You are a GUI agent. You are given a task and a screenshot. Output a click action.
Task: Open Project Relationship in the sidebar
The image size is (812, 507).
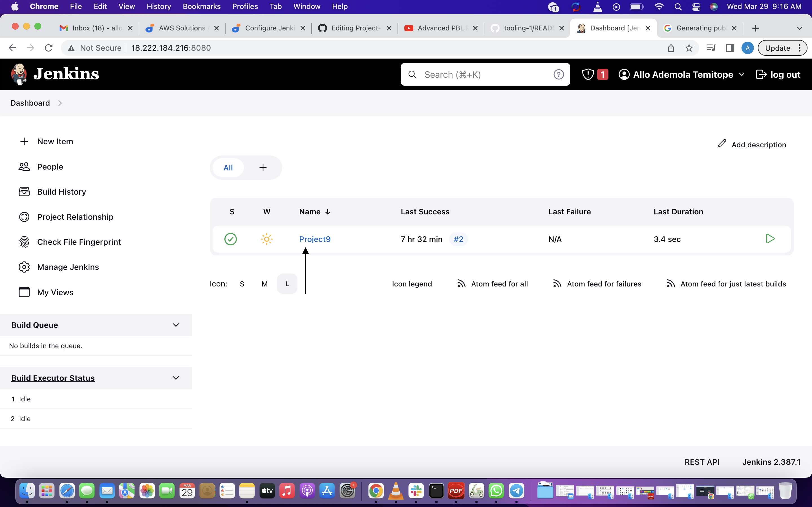[75, 217]
